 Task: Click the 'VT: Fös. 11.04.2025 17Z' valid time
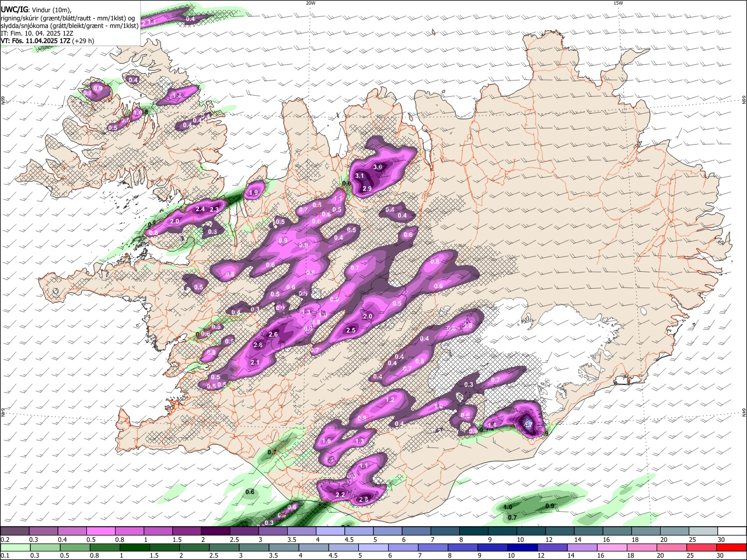coord(35,41)
